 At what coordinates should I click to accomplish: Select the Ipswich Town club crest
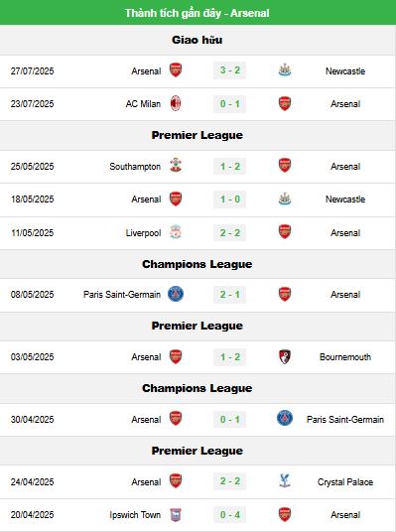tap(176, 514)
